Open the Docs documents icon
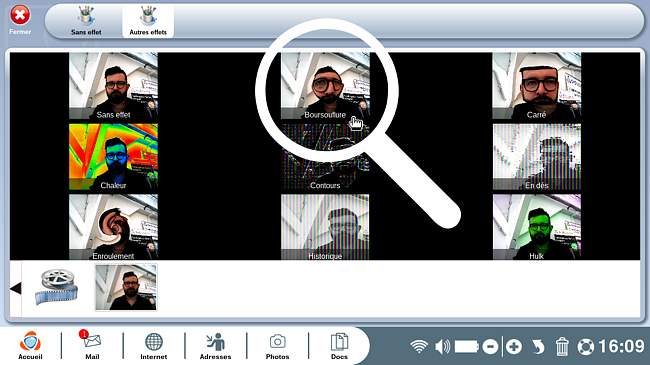 [x=339, y=345]
